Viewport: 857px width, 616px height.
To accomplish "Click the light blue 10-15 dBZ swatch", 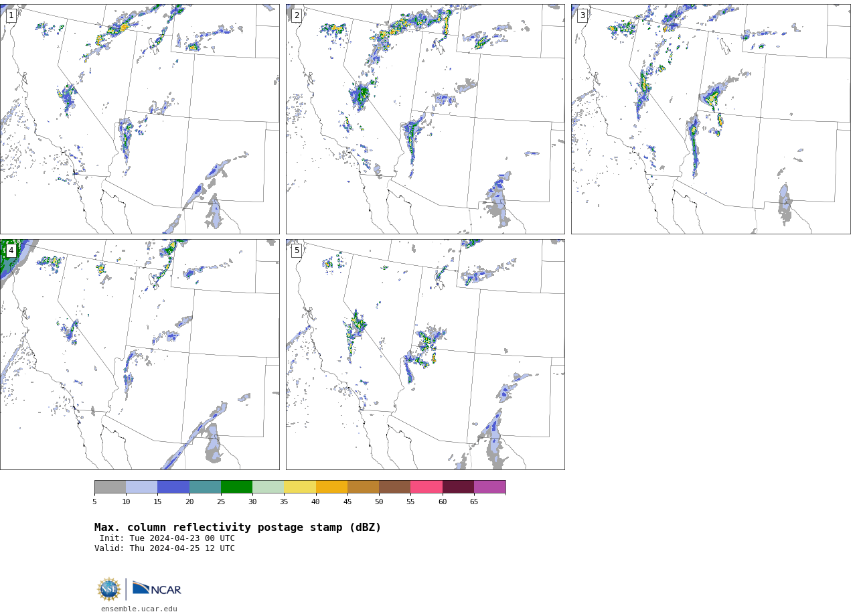I will pos(142,487).
